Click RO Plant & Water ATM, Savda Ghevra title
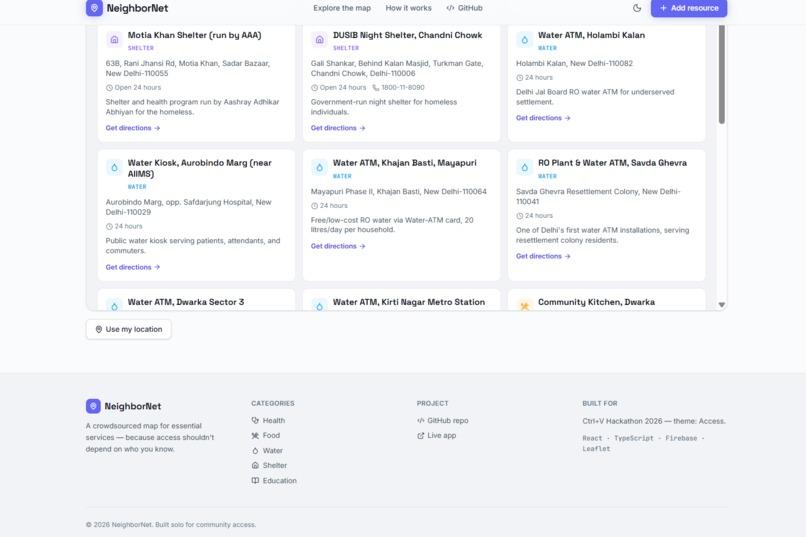Screen dimensions: 806x537 point(612,163)
